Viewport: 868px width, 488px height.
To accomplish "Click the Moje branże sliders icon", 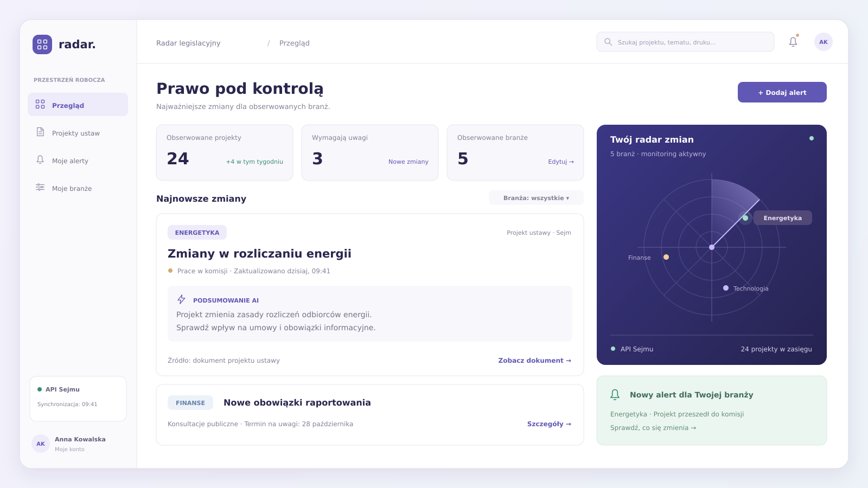I will coord(40,187).
